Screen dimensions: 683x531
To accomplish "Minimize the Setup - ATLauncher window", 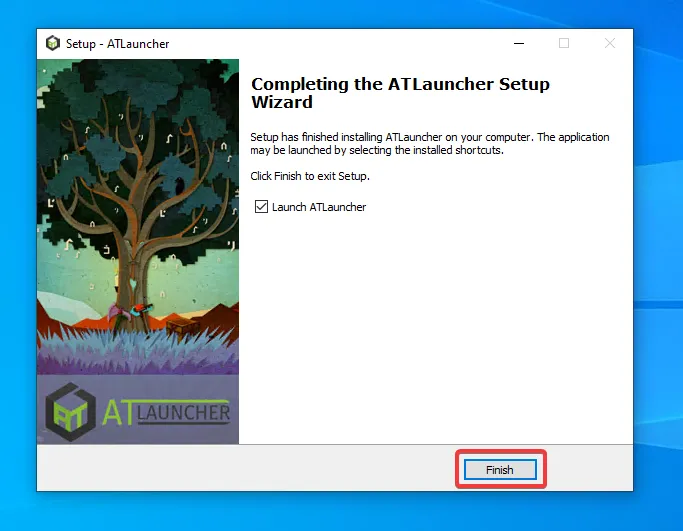I will [518, 43].
